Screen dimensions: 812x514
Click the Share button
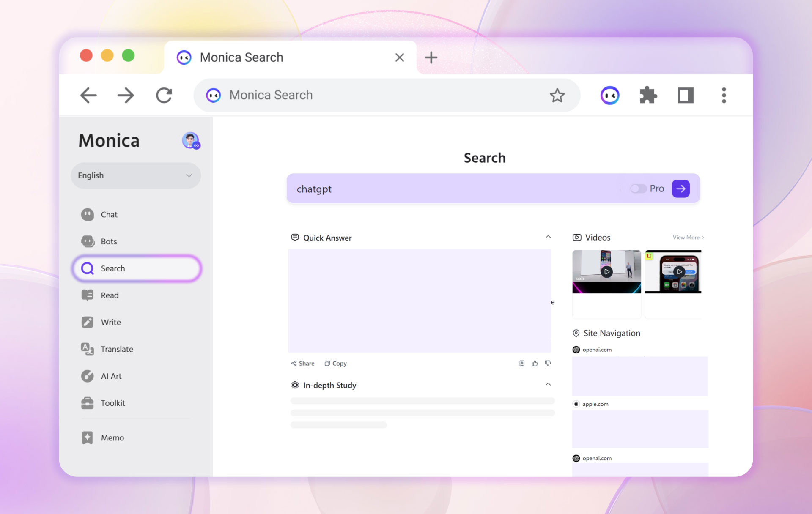click(303, 364)
